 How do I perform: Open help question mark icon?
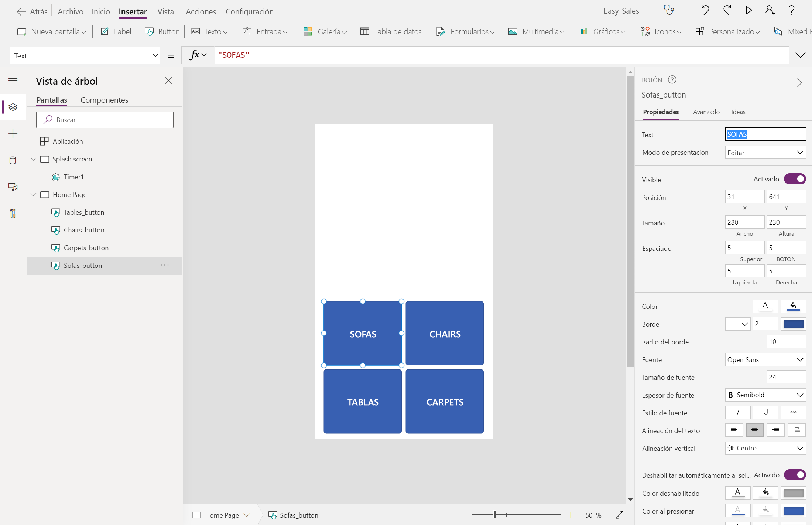pos(791,10)
